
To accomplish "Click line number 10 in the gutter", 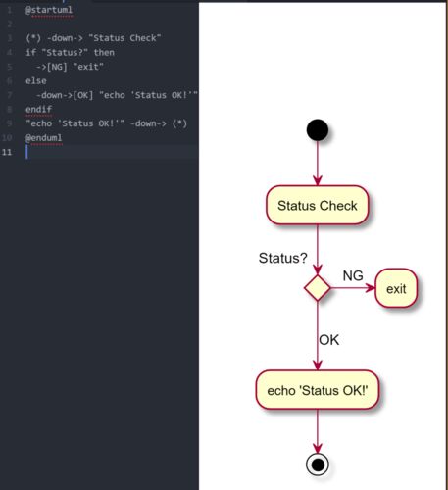I will (x=7, y=138).
